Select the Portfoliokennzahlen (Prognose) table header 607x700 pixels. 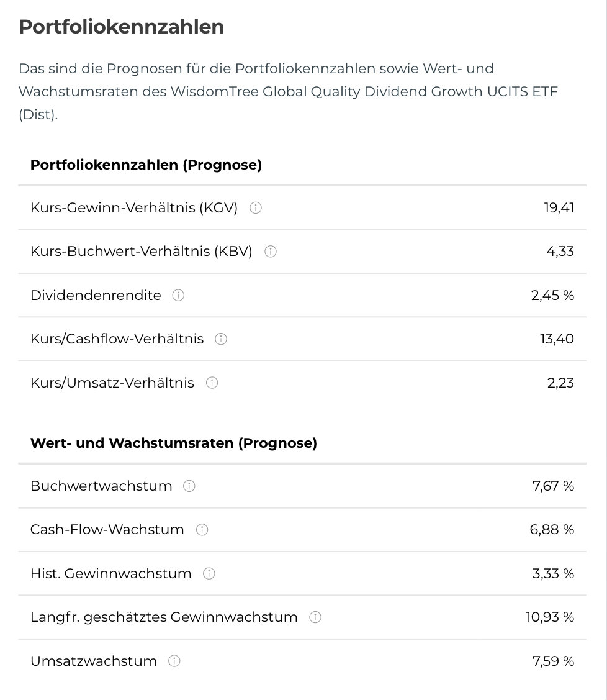(146, 165)
